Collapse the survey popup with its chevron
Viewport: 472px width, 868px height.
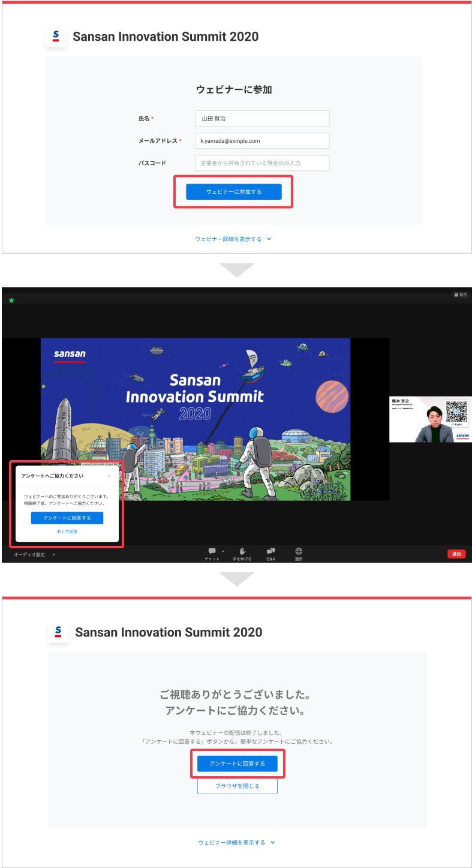pyautogui.click(x=109, y=476)
